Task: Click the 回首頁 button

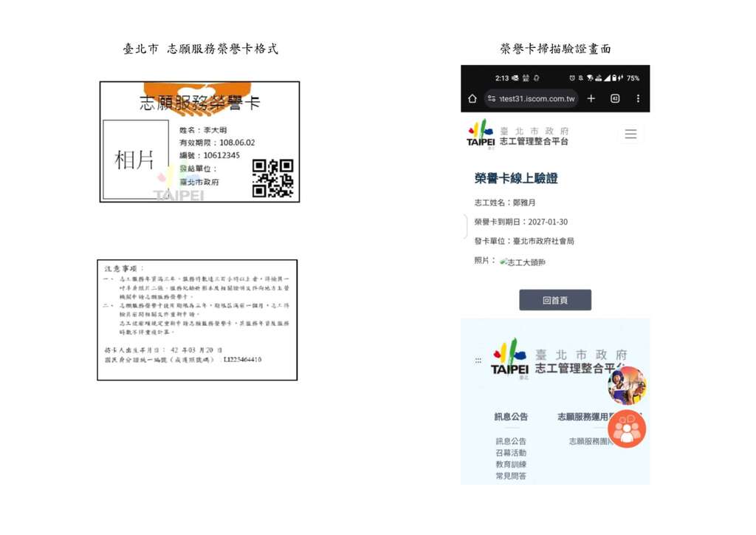Action: tap(555, 300)
